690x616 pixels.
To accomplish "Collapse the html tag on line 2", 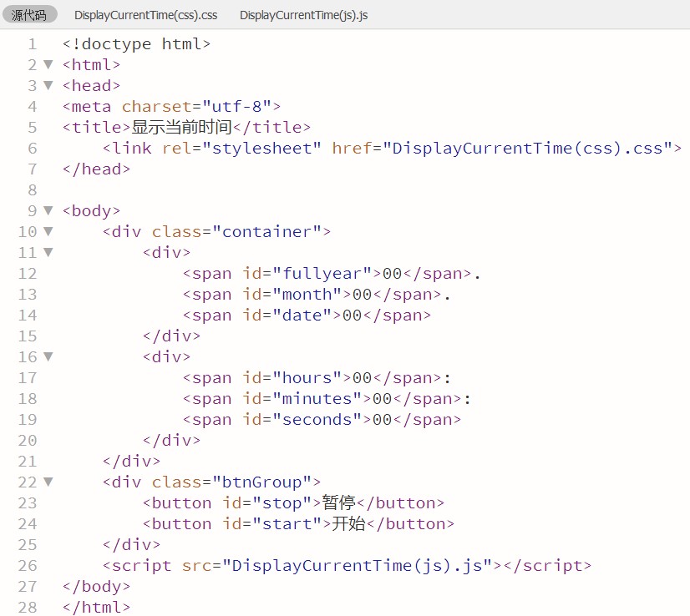I will (48, 64).
